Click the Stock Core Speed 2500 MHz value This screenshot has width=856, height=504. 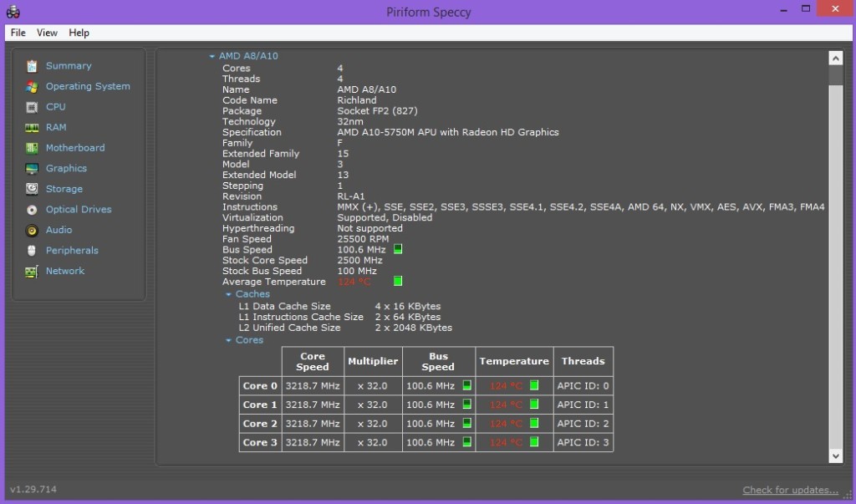point(359,261)
